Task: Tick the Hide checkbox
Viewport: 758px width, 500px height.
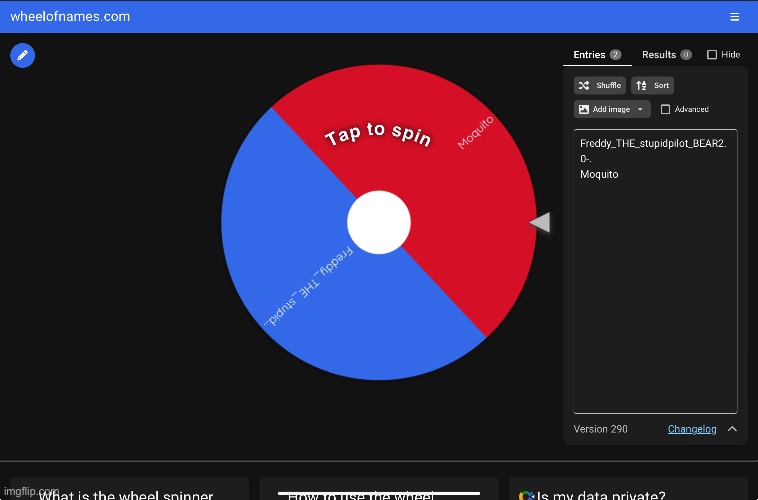Action: (x=712, y=55)
